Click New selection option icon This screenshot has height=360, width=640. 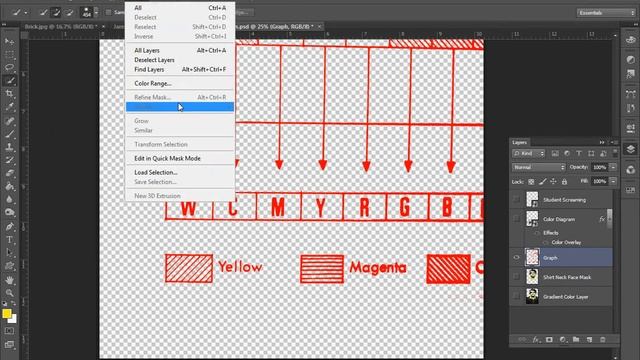coord(43,13)
